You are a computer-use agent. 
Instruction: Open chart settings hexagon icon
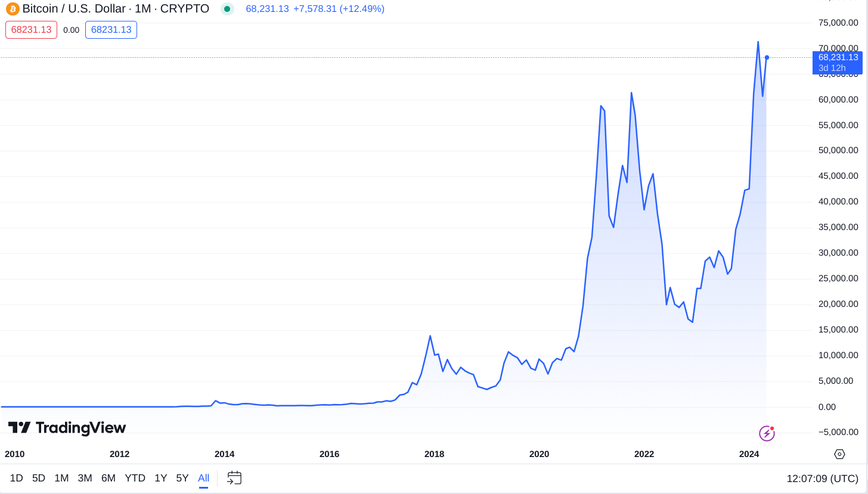(x=839, y=454)
